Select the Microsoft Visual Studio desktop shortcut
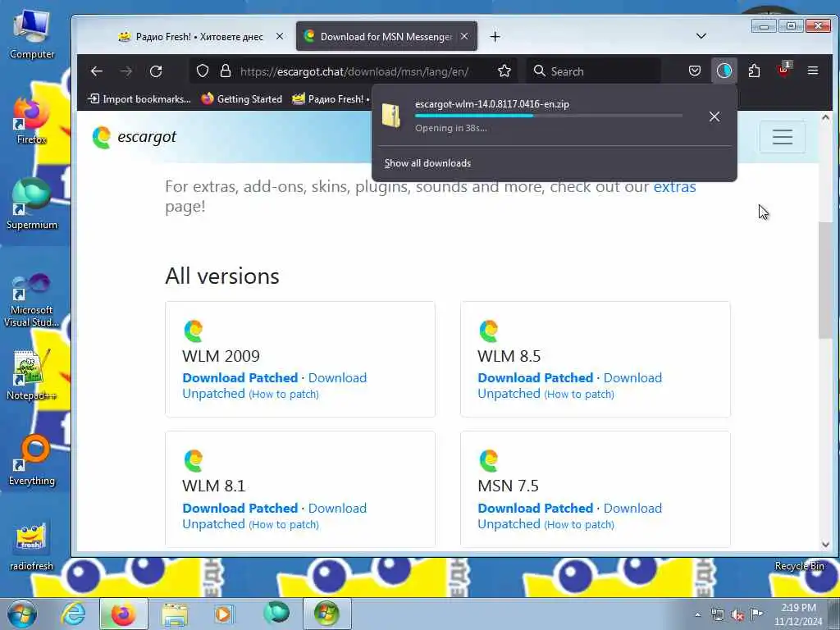Screen dimensions: 840x630 click(32, 300)
